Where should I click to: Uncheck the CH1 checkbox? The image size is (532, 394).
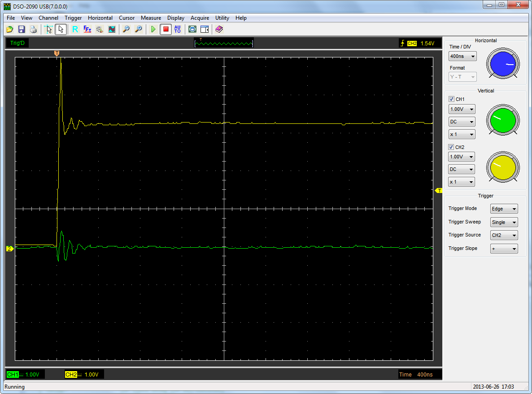[x=451, y=99]
